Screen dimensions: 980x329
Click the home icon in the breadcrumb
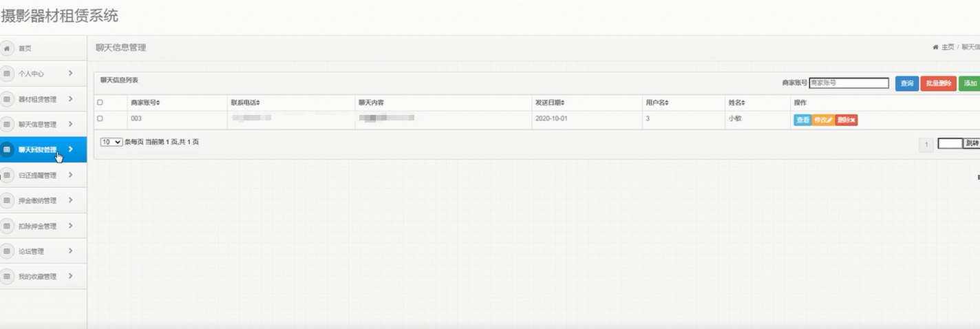click(x=936, y=47)
